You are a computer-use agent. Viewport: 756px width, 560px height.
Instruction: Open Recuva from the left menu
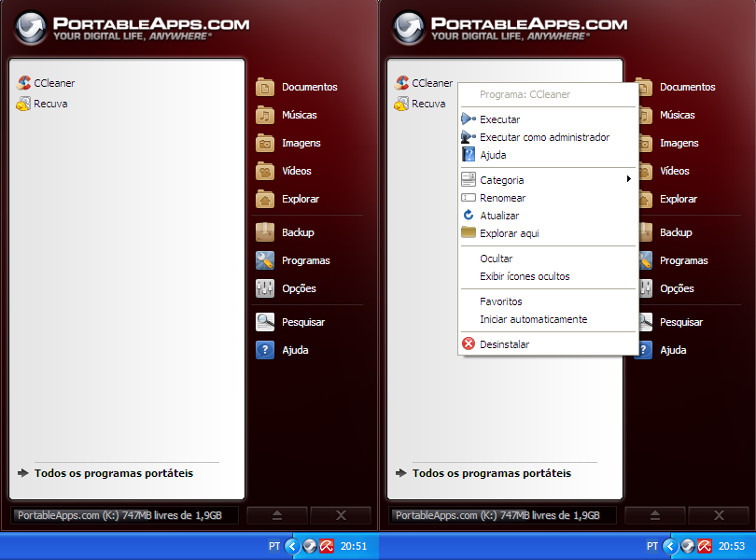click(49, 102)
